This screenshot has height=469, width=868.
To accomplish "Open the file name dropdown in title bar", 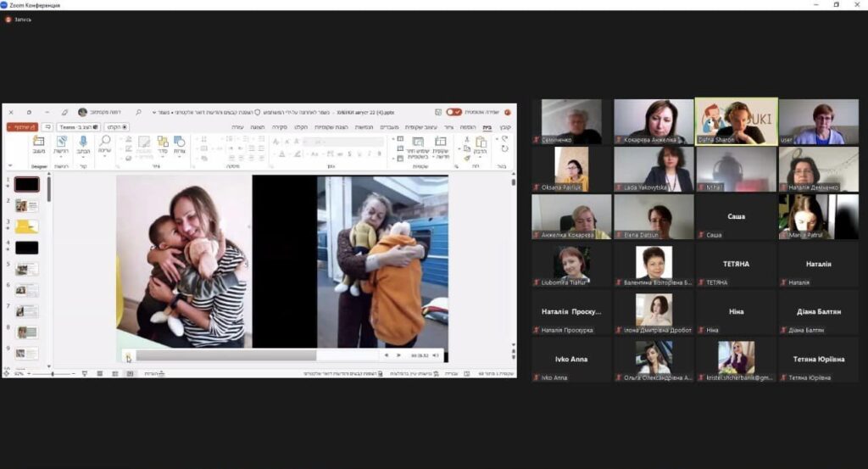I will [154, 112].
